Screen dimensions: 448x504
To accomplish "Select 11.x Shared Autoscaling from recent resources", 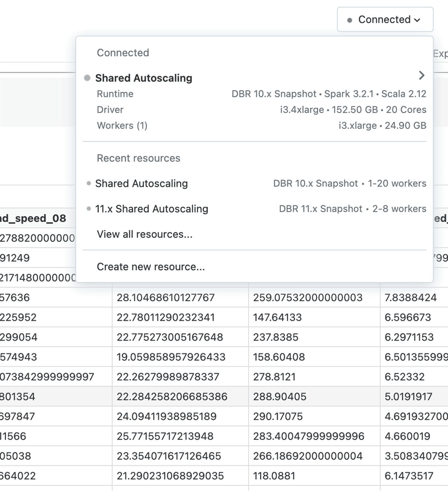I will point(152,209).
